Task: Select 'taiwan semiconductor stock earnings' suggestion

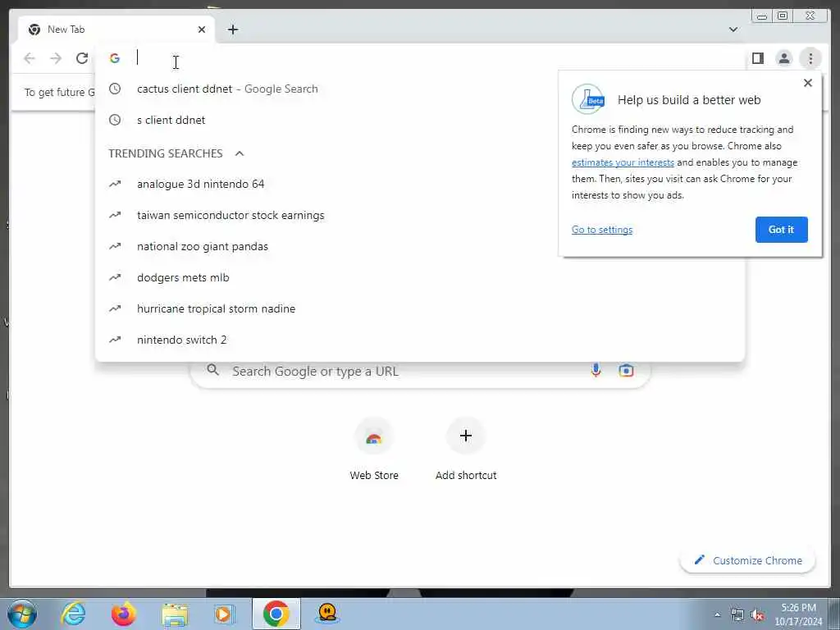Action: 420,215
